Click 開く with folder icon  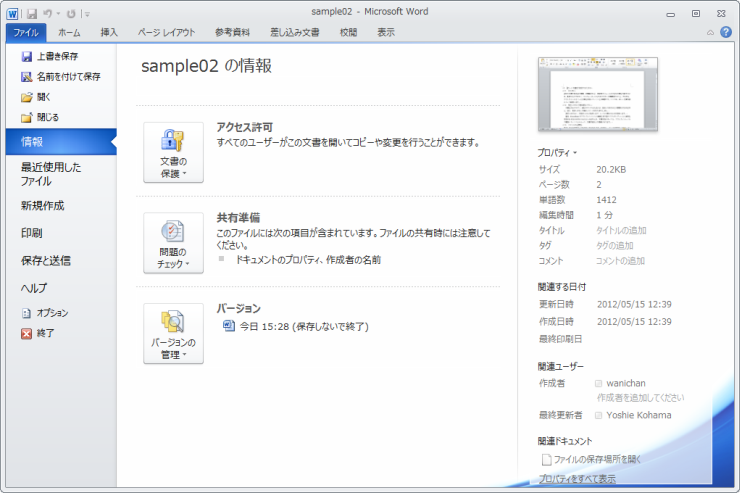[36, 97]
